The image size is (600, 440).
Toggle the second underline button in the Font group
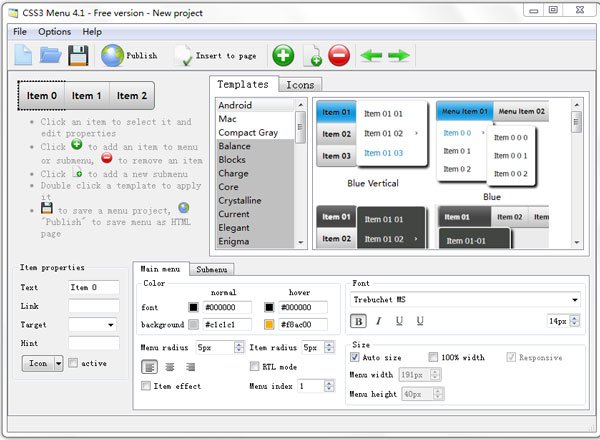click(420, 321)
